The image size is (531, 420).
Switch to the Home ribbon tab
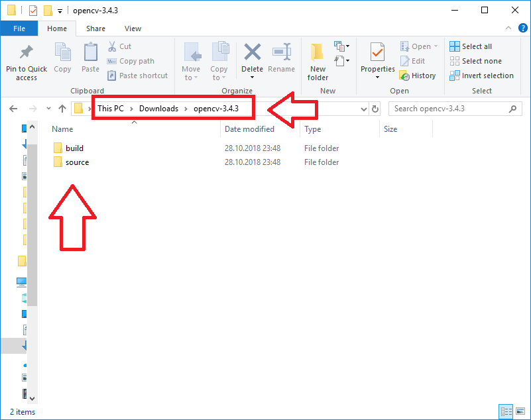tap(57, 28)
